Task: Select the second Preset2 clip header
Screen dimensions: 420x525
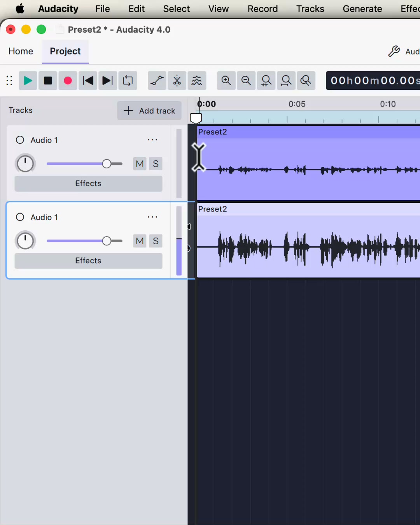Action: tap(308, 209)
